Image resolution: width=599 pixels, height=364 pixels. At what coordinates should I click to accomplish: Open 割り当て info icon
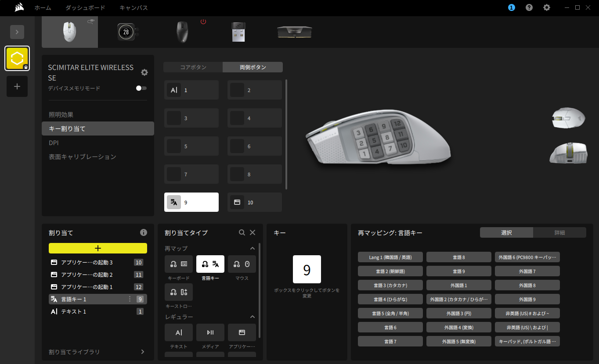(x=143, y=232)
